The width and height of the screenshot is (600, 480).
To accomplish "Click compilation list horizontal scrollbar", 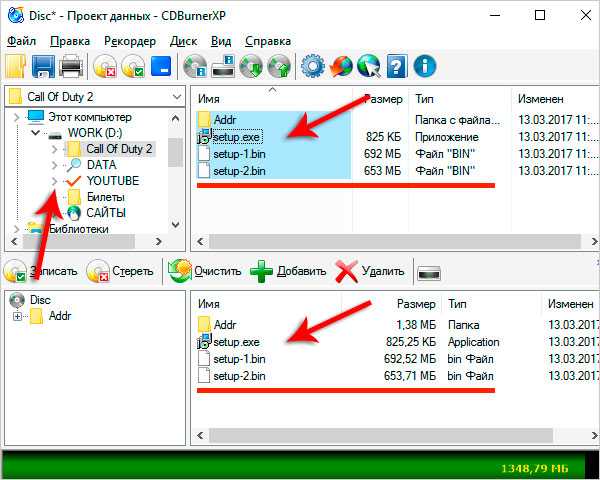I will (381, 436).
